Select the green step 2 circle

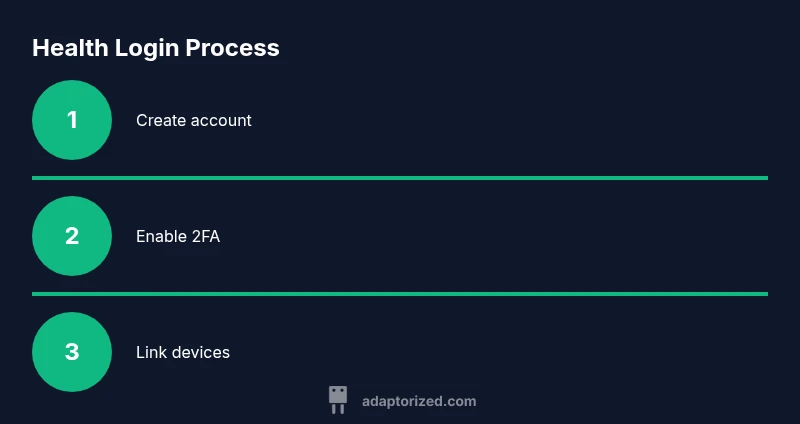[72, 236]
